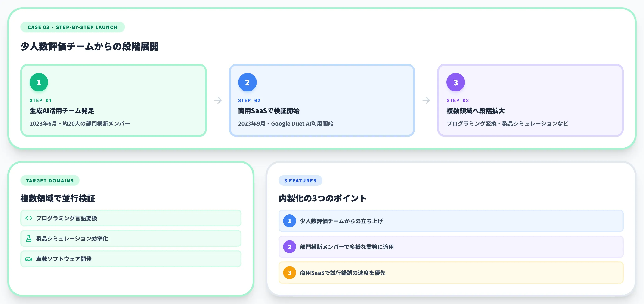This screenshot has height=304, width=644.
Task: Select the CASE 03 · STEP-BY-STEP LAUNCH tag
Action: [x=72, y=27]
